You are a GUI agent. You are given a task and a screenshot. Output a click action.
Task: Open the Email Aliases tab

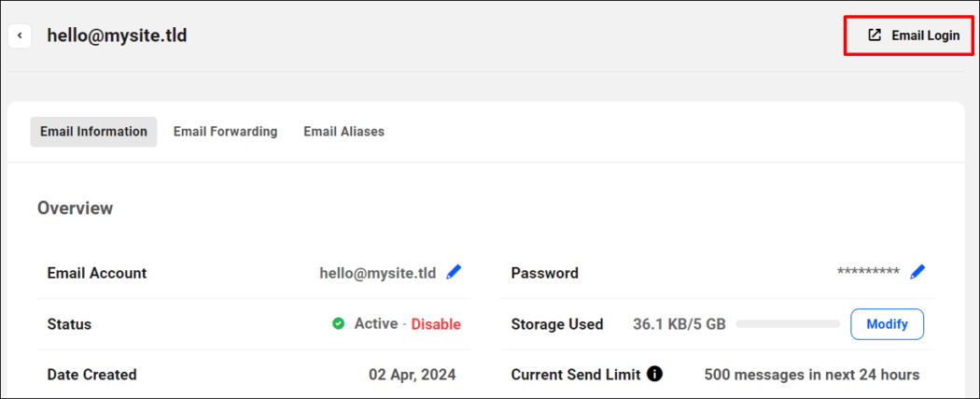343,132
